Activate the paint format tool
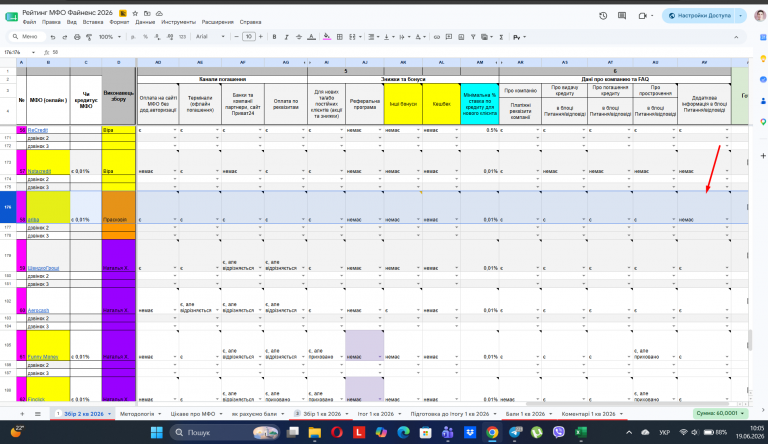 pos(89,37)
